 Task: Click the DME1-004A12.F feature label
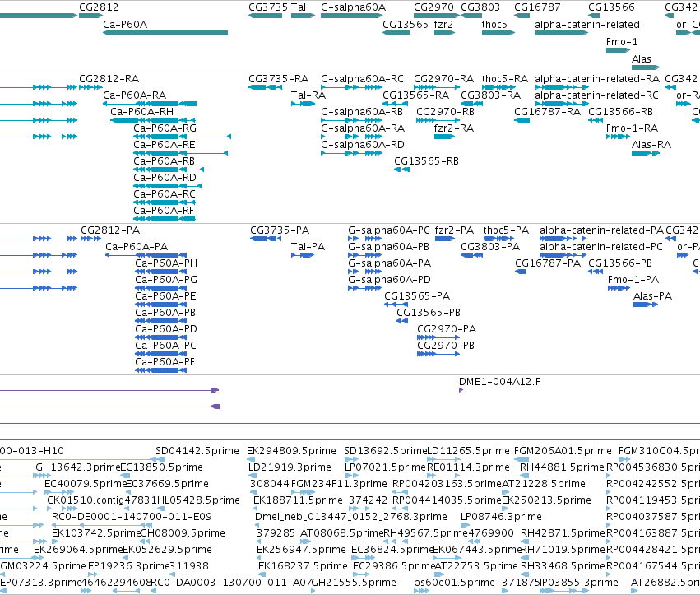[x=499, y=382]
